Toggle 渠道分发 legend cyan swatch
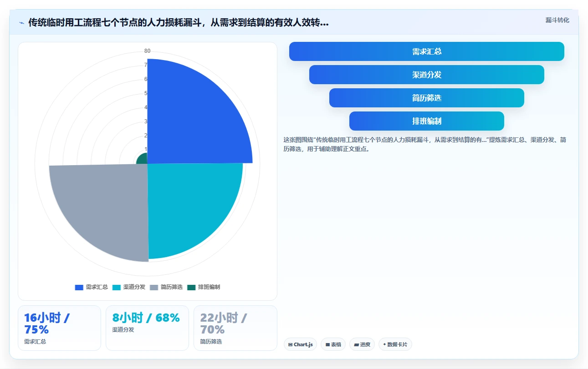 click(116, 287)
